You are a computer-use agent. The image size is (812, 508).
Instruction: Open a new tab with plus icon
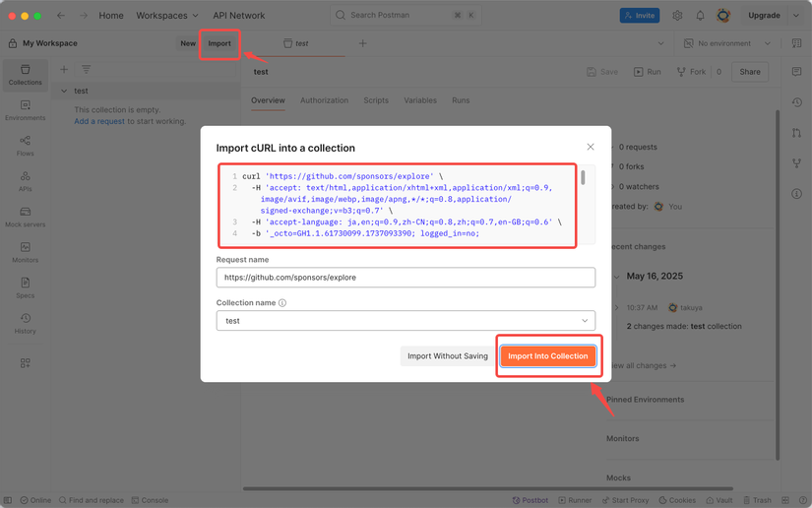tap(362, 43)
